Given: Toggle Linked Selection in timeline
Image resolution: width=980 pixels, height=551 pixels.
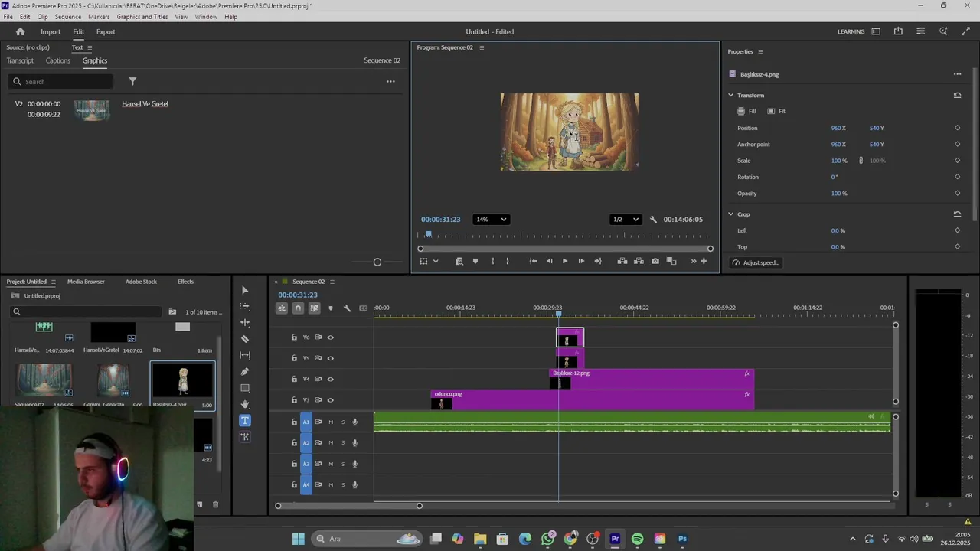Looking at the screenshot, I should tap(314, 308).
